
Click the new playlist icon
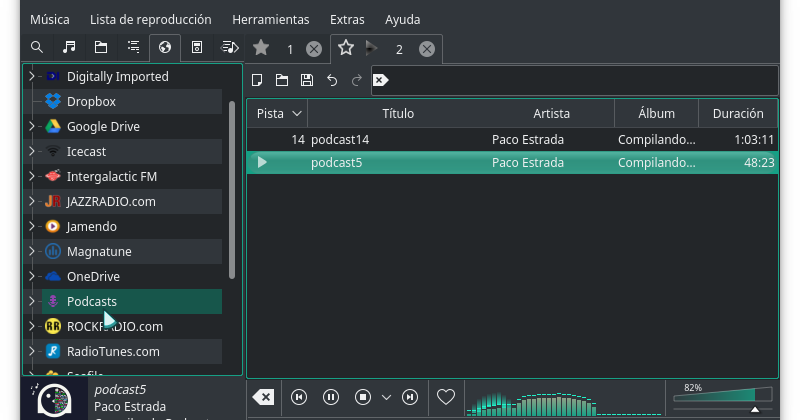[257, 80]
